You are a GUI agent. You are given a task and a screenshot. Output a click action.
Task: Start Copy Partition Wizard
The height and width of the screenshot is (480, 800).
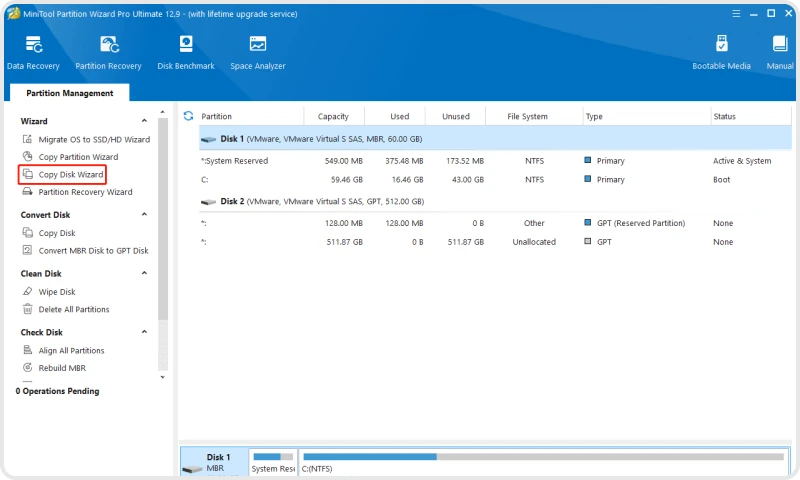(70, 157)
